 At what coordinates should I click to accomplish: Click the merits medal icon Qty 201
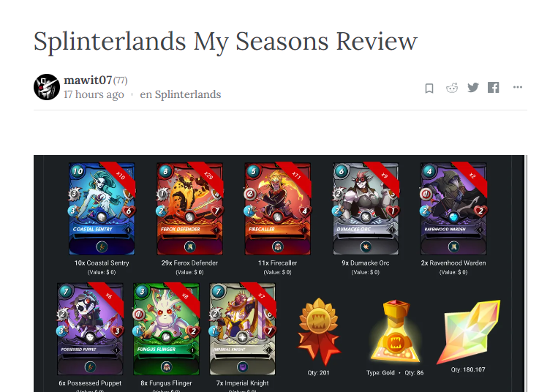point(319,331)
